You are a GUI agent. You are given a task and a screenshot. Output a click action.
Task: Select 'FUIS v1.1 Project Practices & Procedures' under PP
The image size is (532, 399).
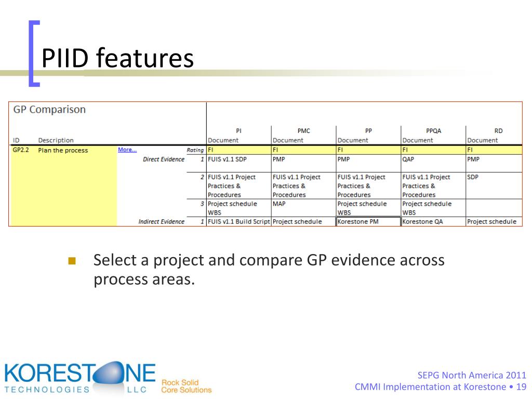click(x=368, y=185)
